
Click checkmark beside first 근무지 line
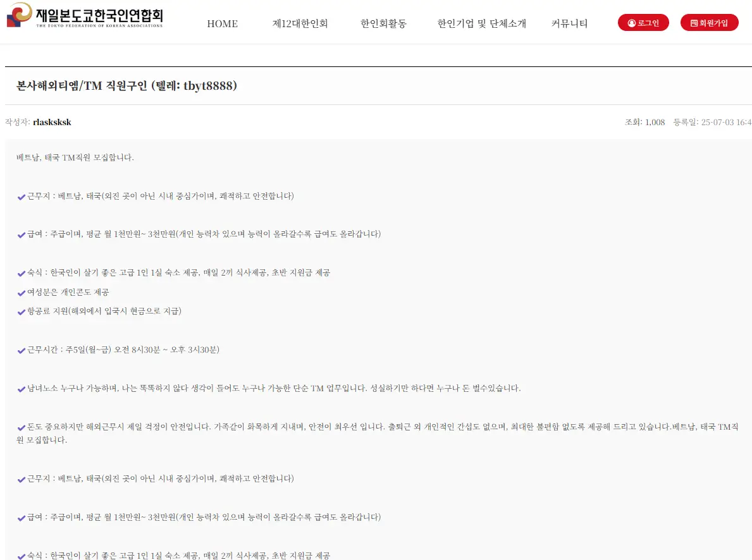[21, 197]
